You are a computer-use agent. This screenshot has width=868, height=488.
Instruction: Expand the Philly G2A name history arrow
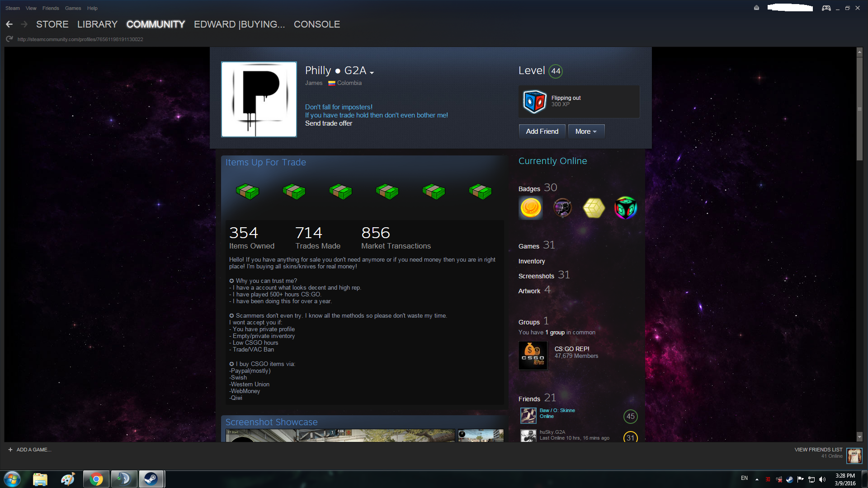(x=372, y=73)
